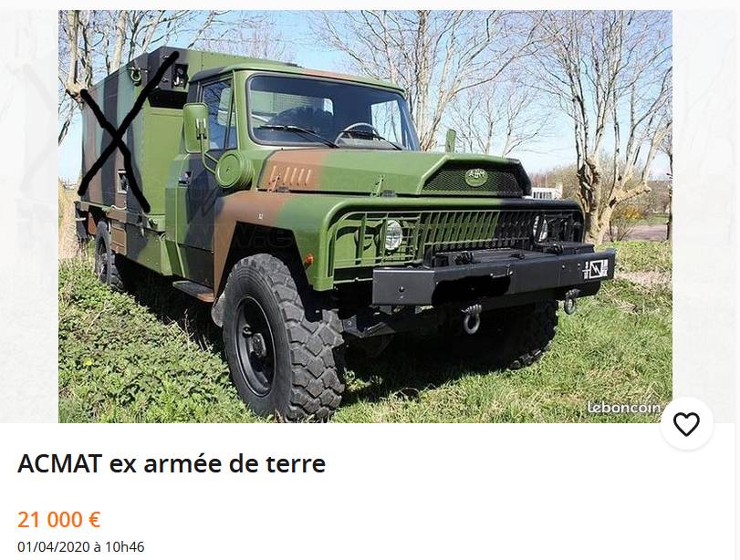The image size is (740, 560).
Task: Click the tow shackle under the bumper center
Action: coord(471,318)
